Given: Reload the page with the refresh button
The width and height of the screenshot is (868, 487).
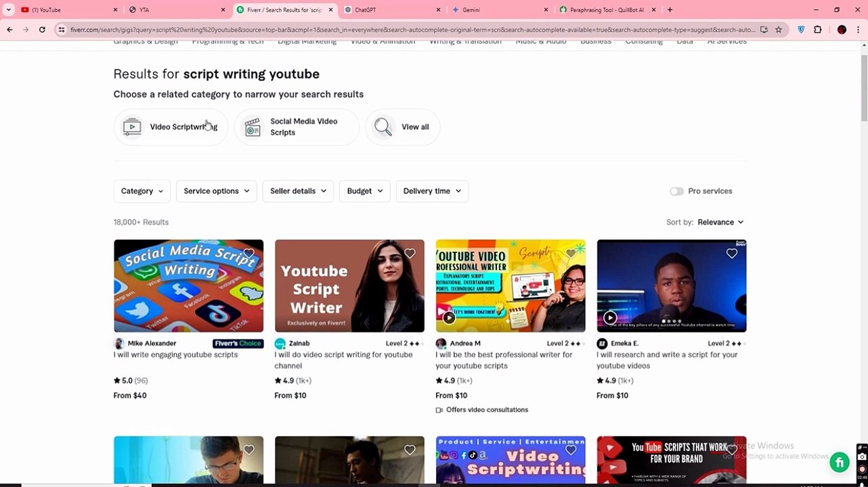Looking at the screenshot, I should (42, 30).
